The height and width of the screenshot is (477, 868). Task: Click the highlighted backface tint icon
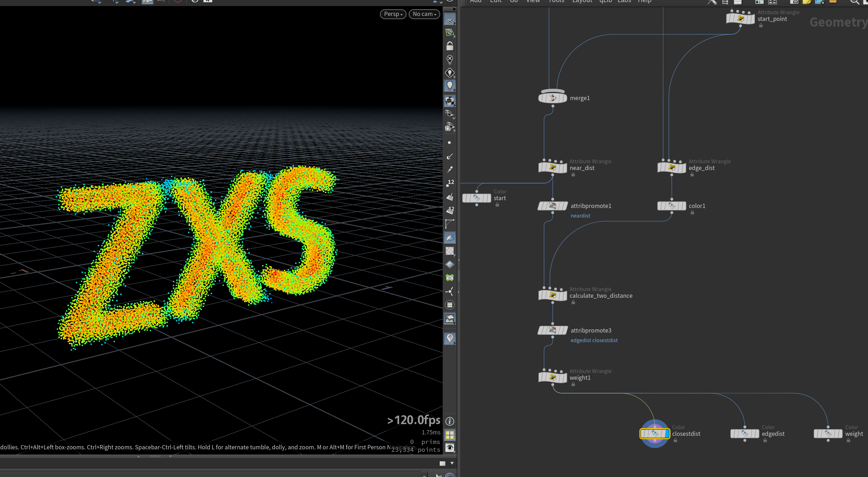tap(449, 237)
